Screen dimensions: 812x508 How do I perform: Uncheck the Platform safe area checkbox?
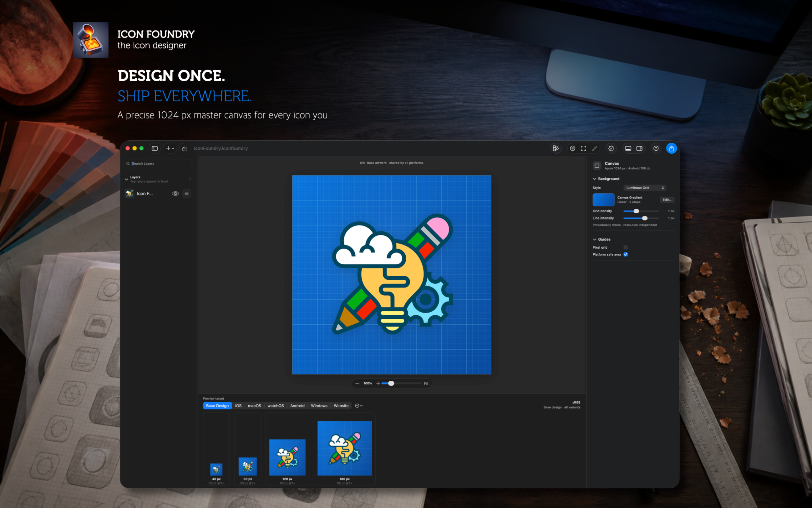click(626, 255)
